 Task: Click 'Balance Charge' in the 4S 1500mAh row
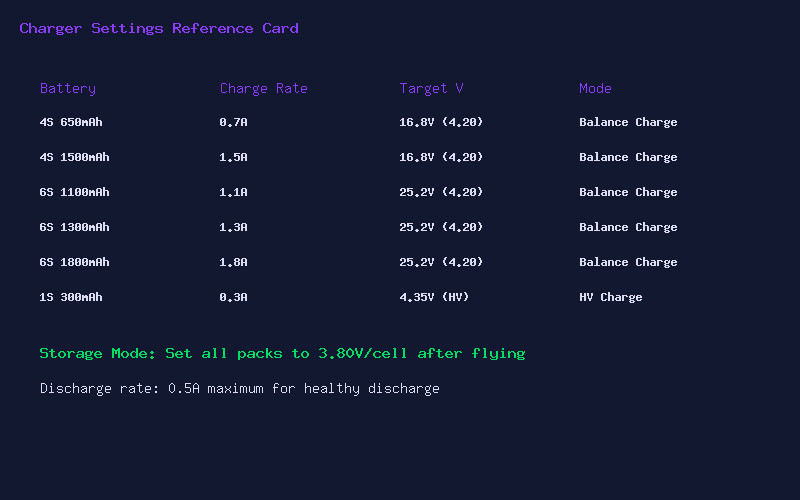[x=628, y=157]
